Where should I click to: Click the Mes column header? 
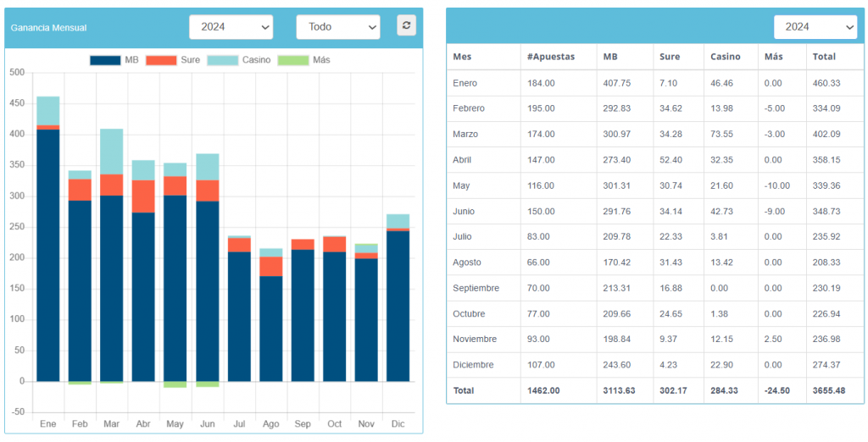coord(463,57)
